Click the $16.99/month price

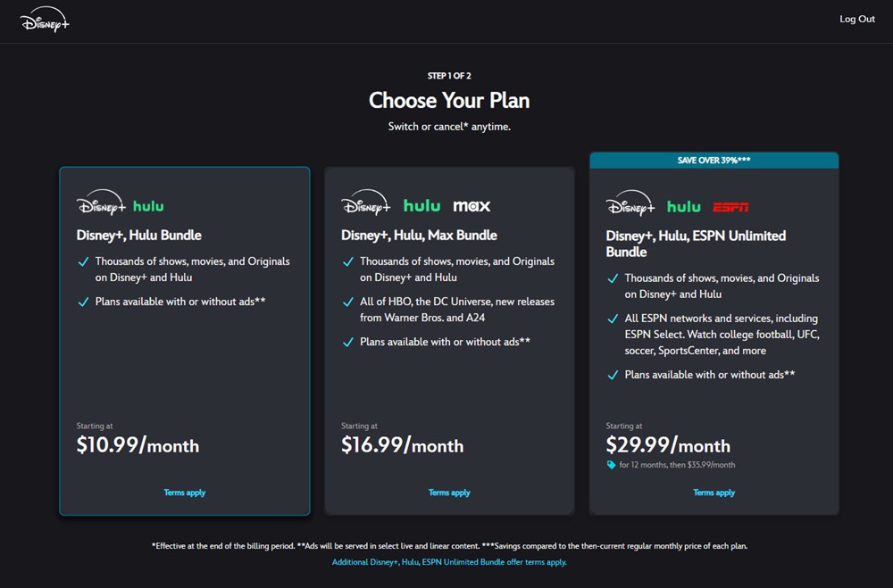402,445
